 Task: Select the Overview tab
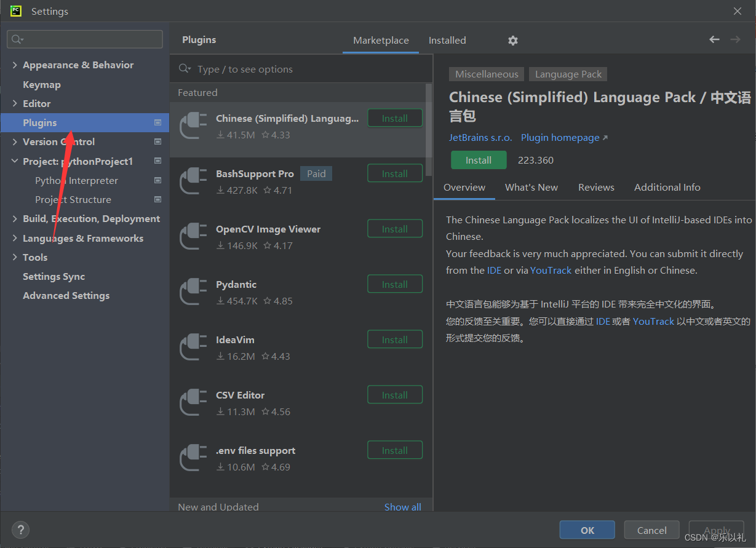point(464,188)
